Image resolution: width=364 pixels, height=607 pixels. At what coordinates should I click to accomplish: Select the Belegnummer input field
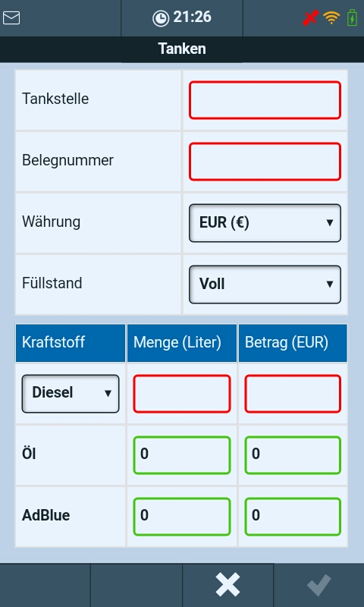point(265,162)
